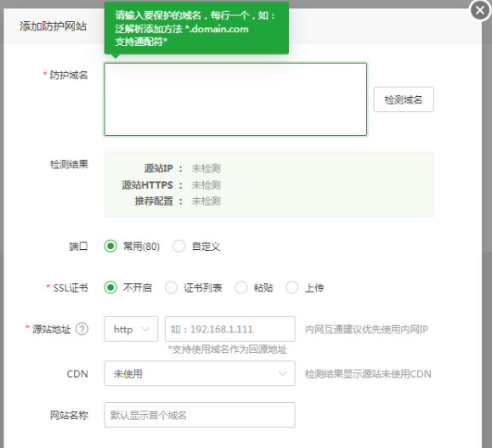Choose 不开启 for SSL certificate

(110, 287)
